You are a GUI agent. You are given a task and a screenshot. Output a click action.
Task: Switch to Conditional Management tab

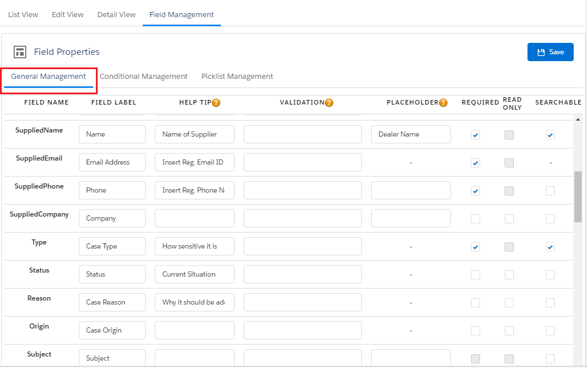pos(143,77)
